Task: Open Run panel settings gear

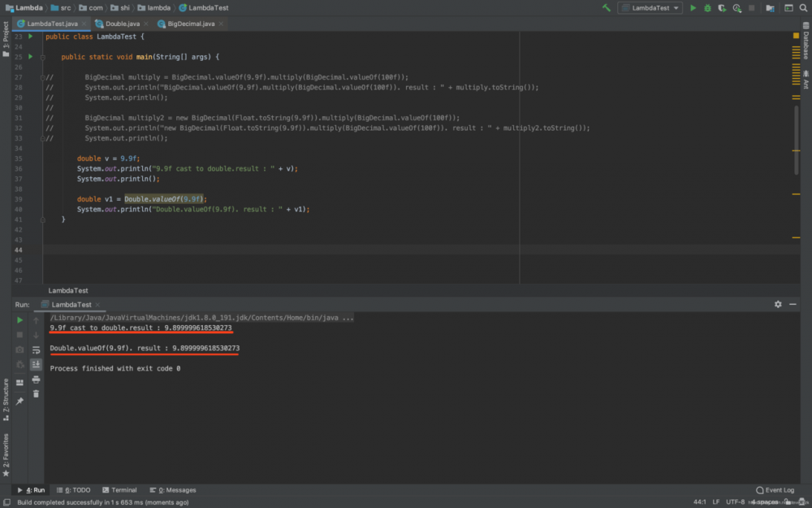Action: coord(778,304)
